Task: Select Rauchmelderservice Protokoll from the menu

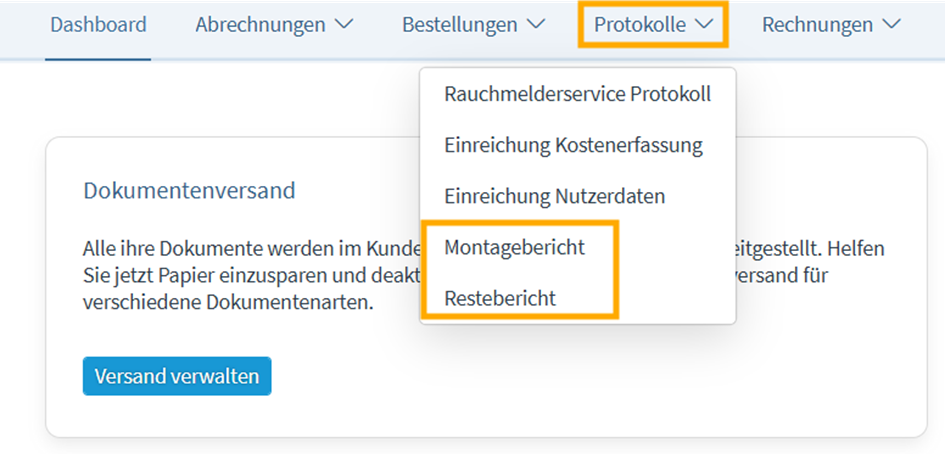Action: [577, 95]
